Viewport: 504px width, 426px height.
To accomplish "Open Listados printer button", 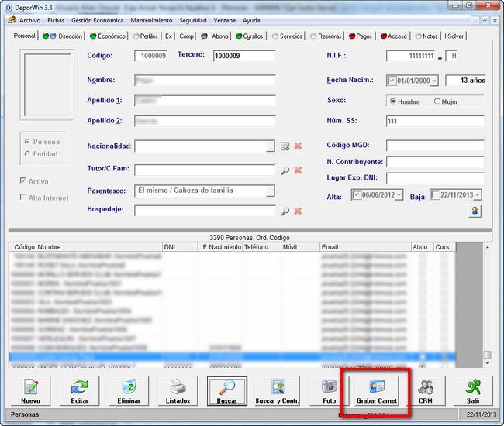I will click(178, 391).
